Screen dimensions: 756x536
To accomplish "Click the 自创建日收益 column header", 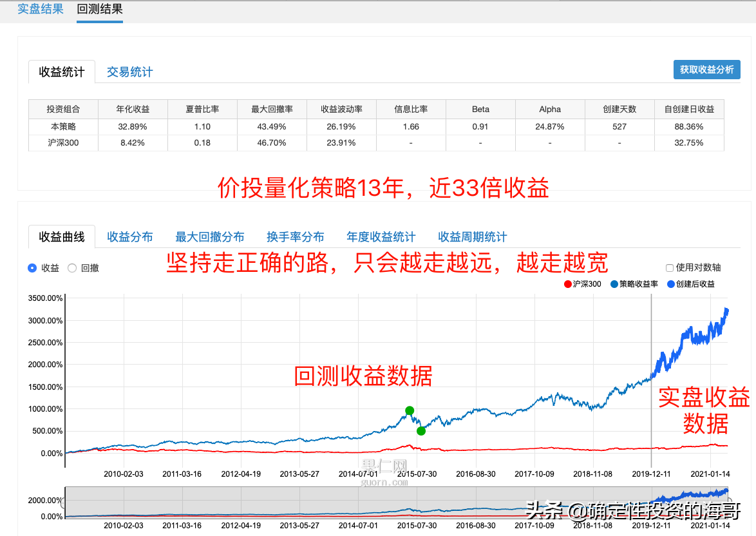I will tap(690, 109).
